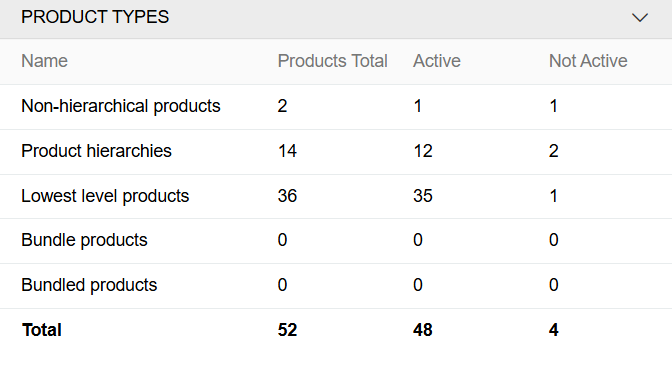Click the grand total value 52
This screenshot has height=390, width=672.
(287, 330)
